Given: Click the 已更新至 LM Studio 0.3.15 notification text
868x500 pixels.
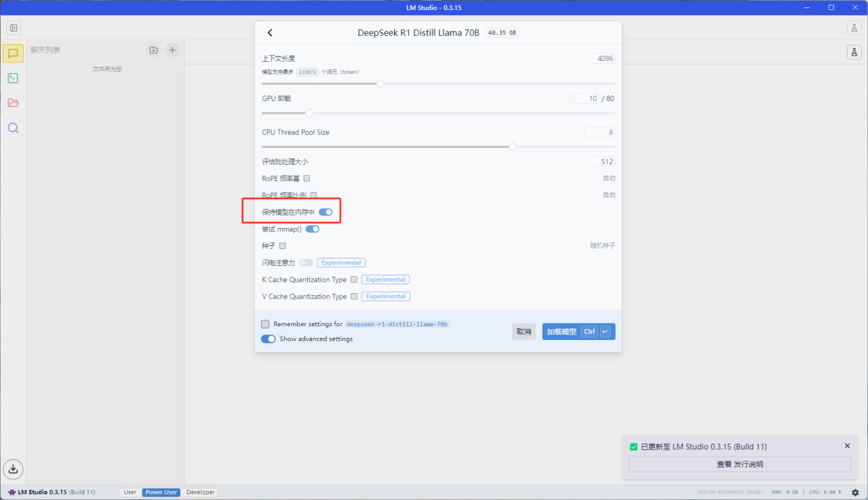Looking at the screenshot, I should (704, 446).
